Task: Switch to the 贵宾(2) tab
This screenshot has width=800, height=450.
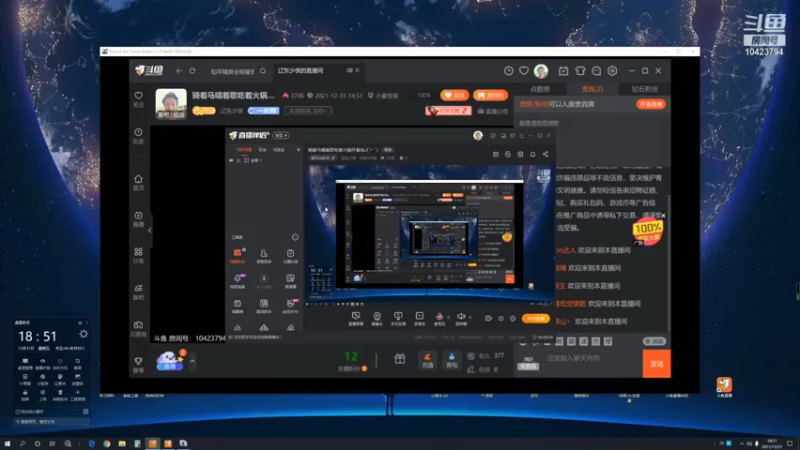Action: (592, 89)
